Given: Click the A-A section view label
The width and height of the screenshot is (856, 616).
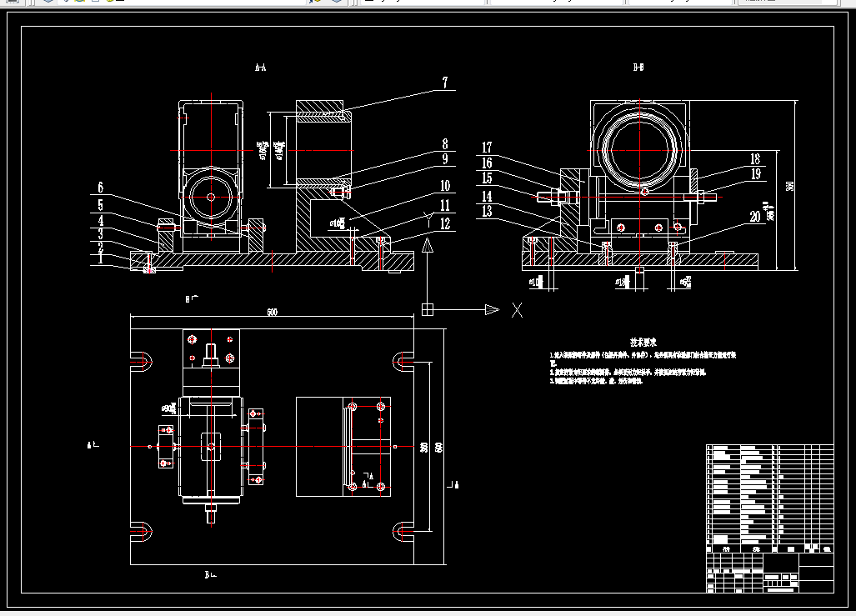Looking at the screenshot, I should click(260, 68).
